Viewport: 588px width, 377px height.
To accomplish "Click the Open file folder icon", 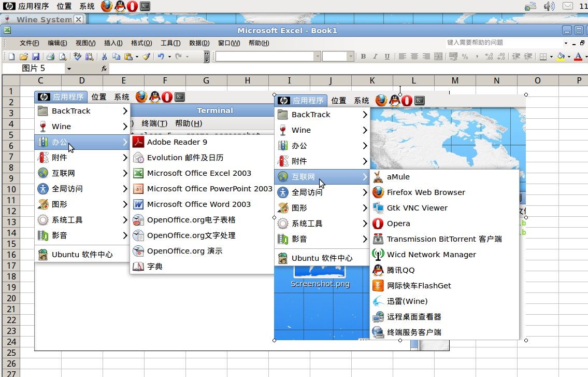I will 24,57.
